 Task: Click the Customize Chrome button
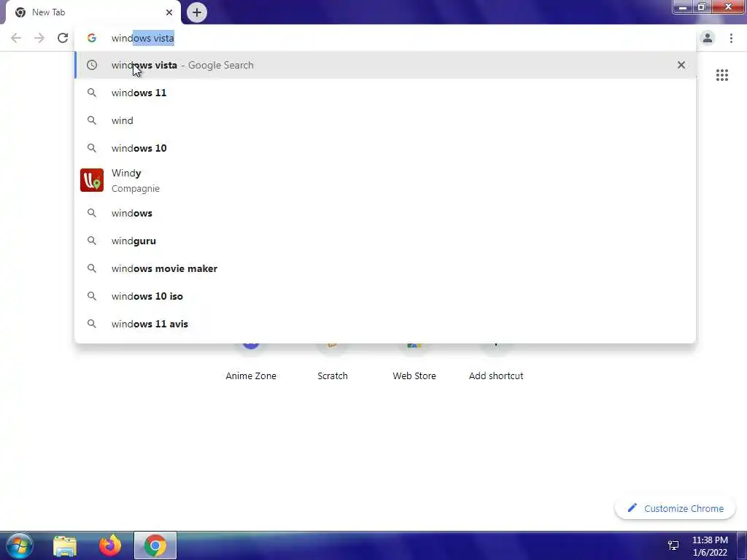point(675,508)
